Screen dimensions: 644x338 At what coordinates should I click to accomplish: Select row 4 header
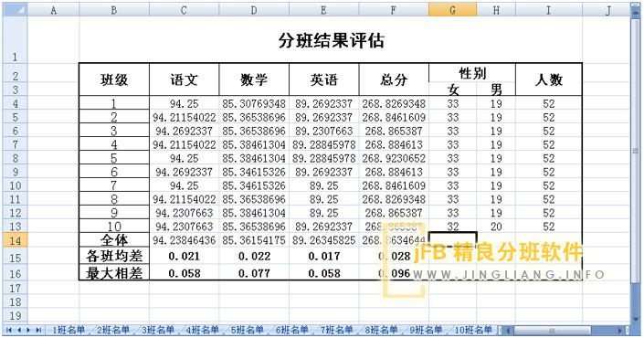point(16,103)
